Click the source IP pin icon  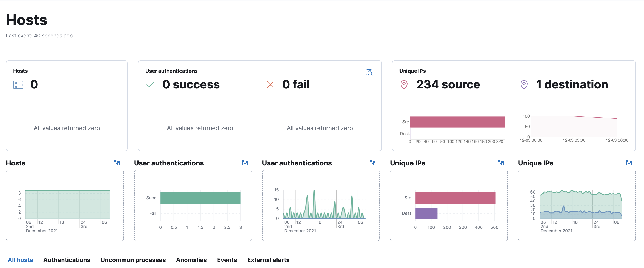point(404,85)
